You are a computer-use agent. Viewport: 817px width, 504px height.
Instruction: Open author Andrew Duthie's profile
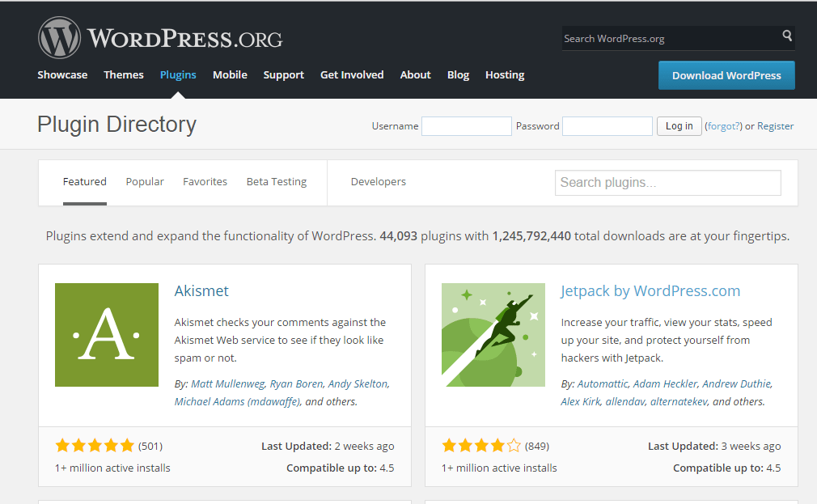(736, 384)
